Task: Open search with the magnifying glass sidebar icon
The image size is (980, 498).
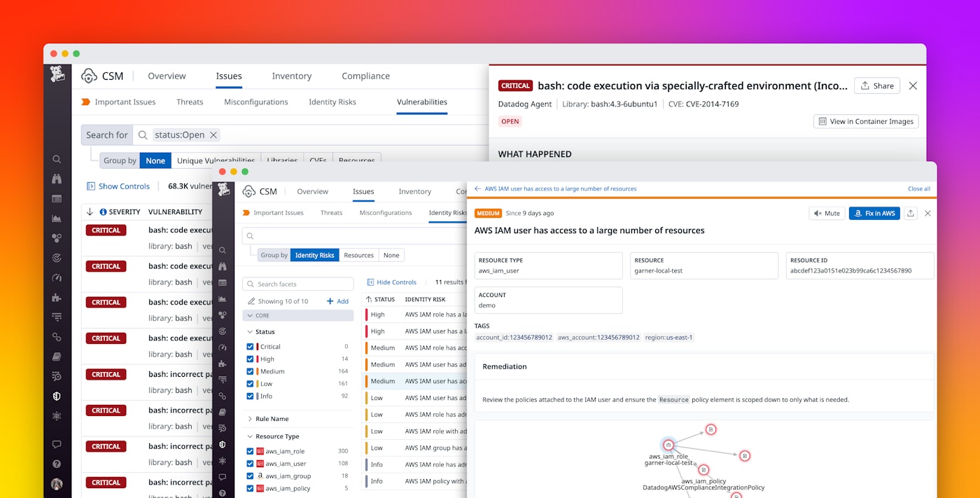Action: tap(57, 159)
